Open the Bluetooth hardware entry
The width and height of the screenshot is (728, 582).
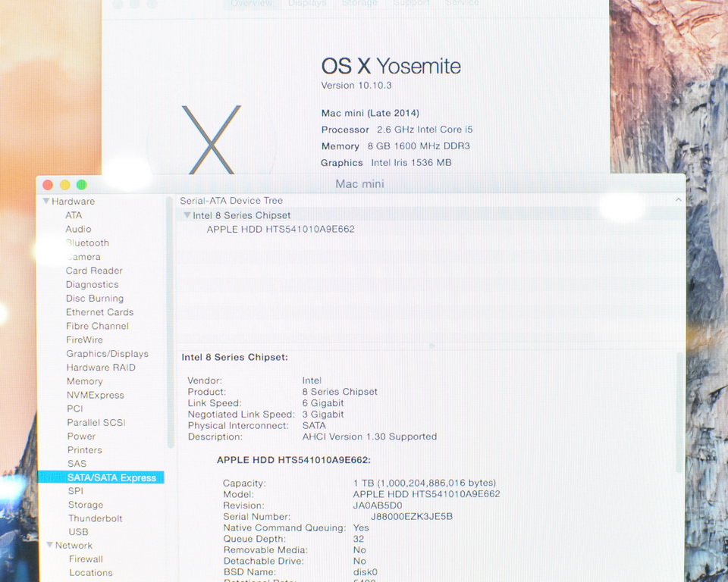pyautogui.click(x=86, y=243)
